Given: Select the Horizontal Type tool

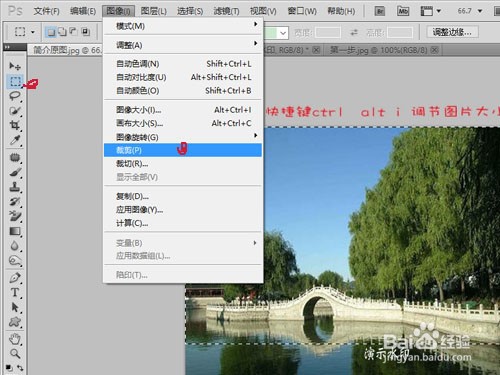Looking at the screenshot, I should [15, 292].
